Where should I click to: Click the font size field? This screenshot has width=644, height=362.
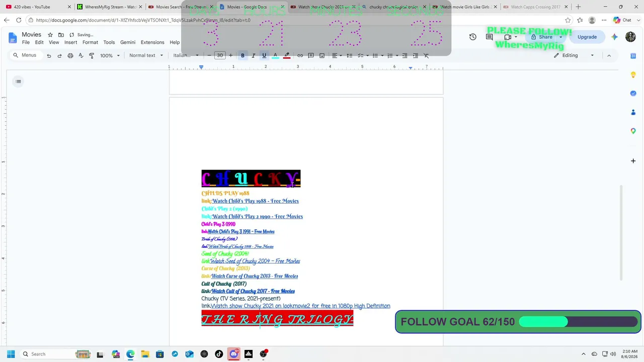pos(220,55)
